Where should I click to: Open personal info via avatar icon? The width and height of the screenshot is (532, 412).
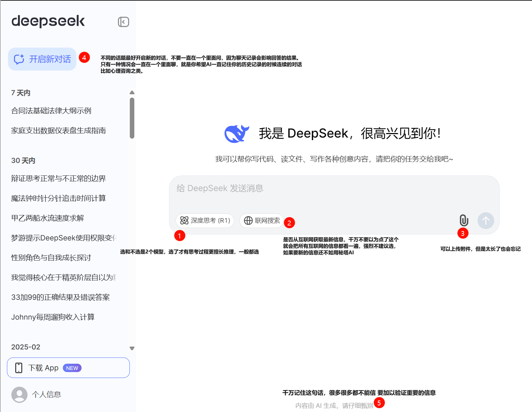click(x=19, y=395)
